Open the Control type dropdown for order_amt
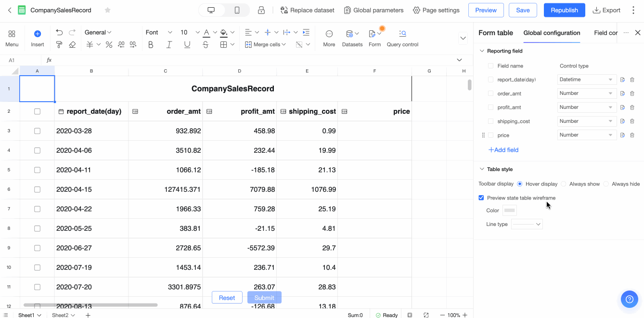The width and height of the screenshot is (644, 318). coord(586,93)
